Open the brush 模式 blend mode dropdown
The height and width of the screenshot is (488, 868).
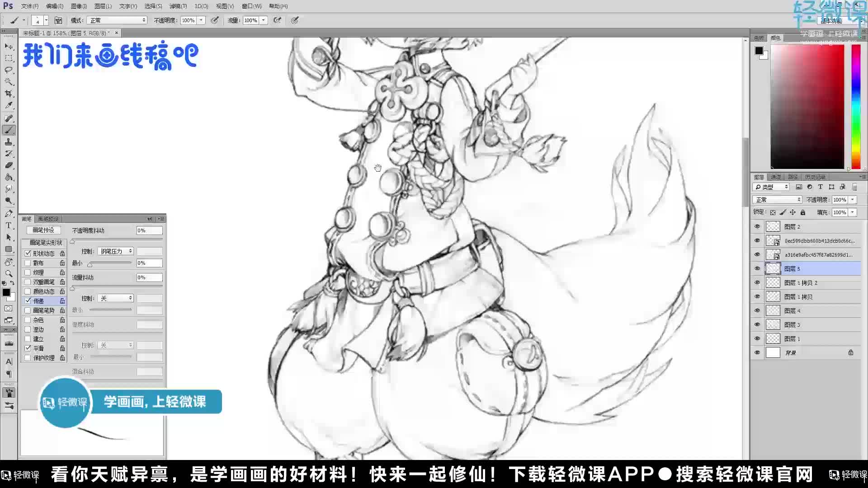point(118,20)
